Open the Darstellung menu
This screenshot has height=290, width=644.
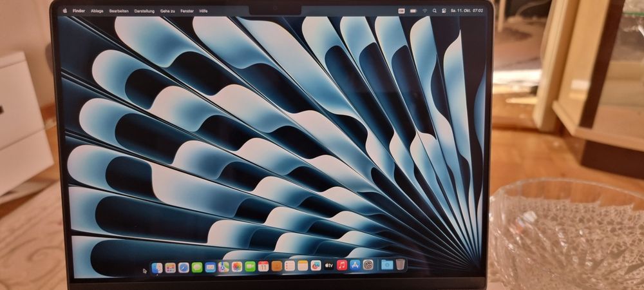point(144,11)
